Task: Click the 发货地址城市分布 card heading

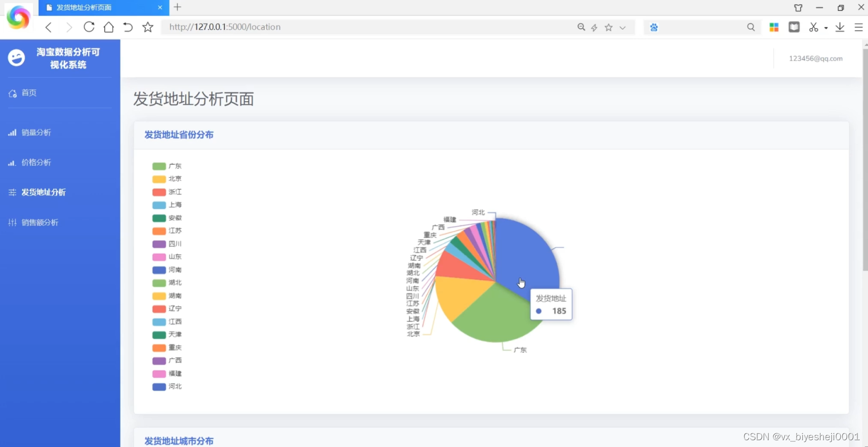Action: tap(179, 441)
